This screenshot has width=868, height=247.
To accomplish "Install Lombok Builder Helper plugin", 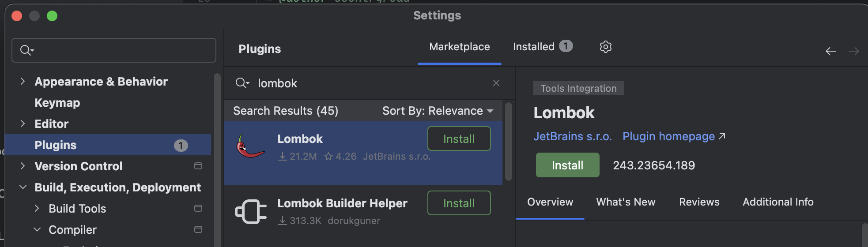I will (x=459, y=203).
